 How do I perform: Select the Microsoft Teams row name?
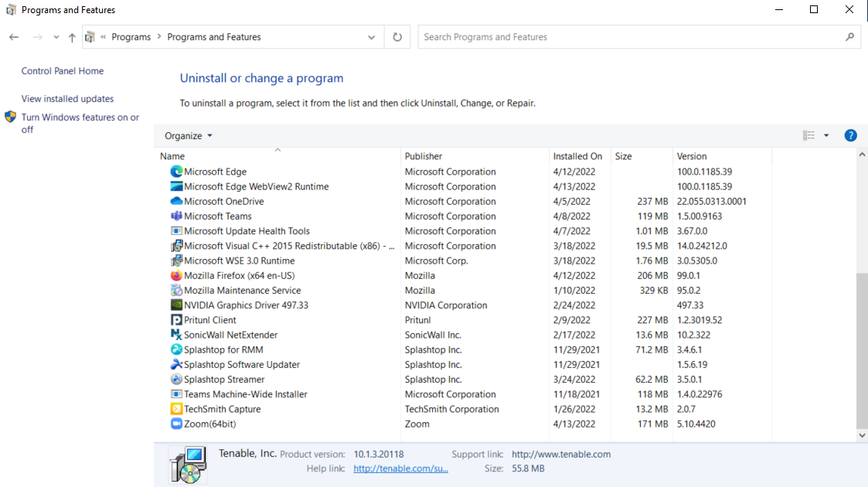point(218,216)
